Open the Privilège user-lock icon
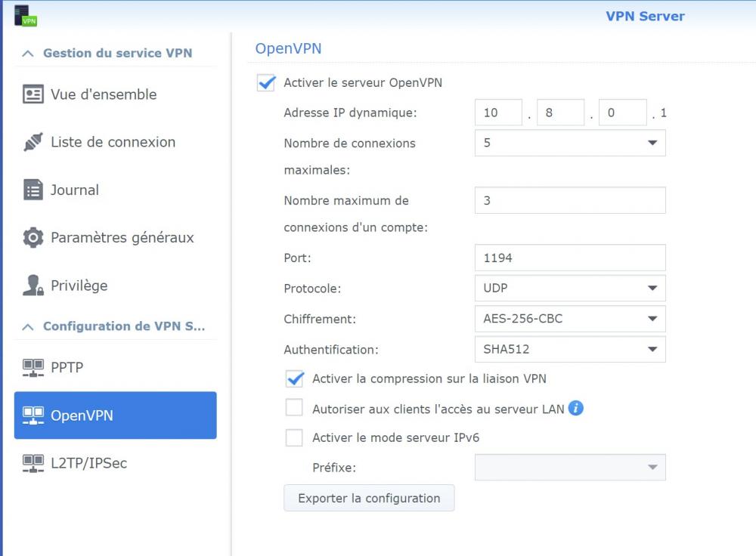Viewport: 756px width, 556px height. (33, 286)
